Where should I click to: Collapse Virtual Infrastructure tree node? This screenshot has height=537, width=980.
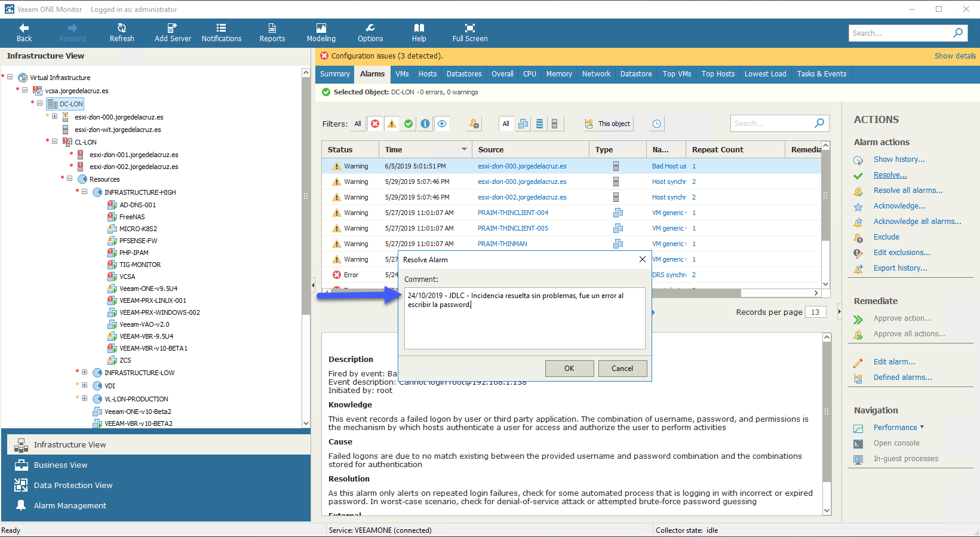pos(10,77)
